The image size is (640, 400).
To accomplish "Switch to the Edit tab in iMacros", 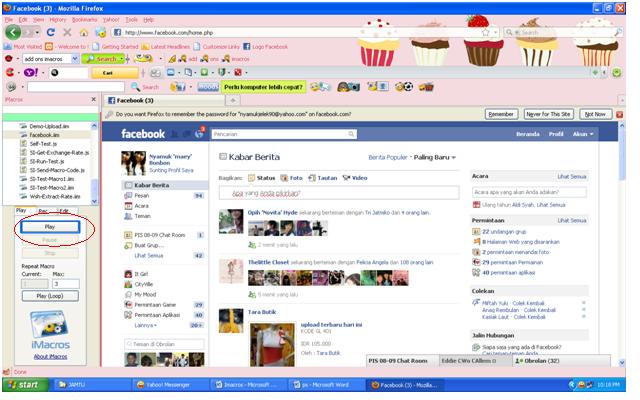I will tap(64, 211).
